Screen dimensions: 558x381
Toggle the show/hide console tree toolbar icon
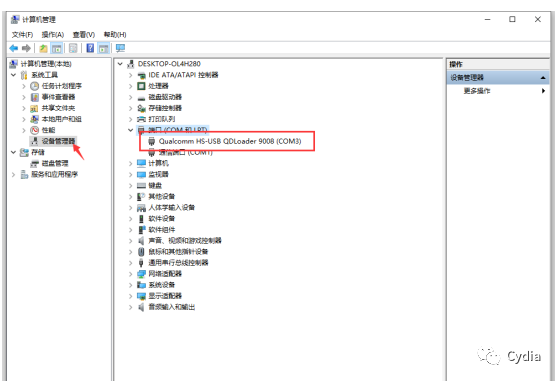pyautogui.click(x=56, y=48)
